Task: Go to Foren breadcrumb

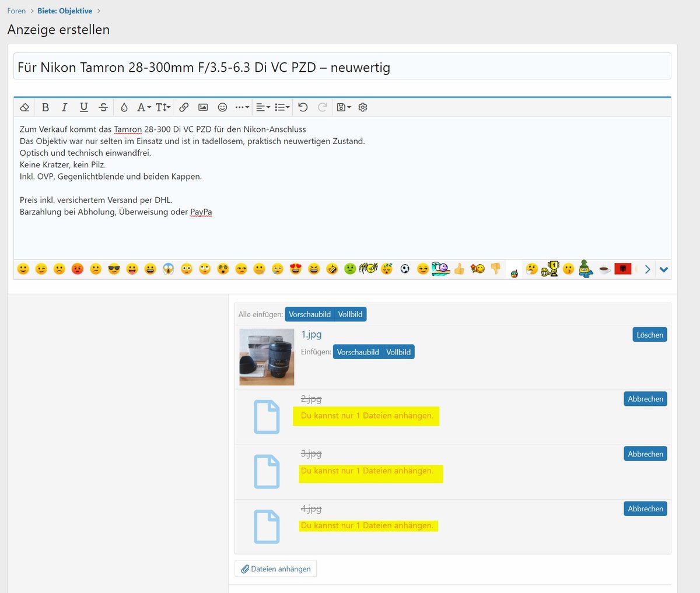Action: point(16,11)
